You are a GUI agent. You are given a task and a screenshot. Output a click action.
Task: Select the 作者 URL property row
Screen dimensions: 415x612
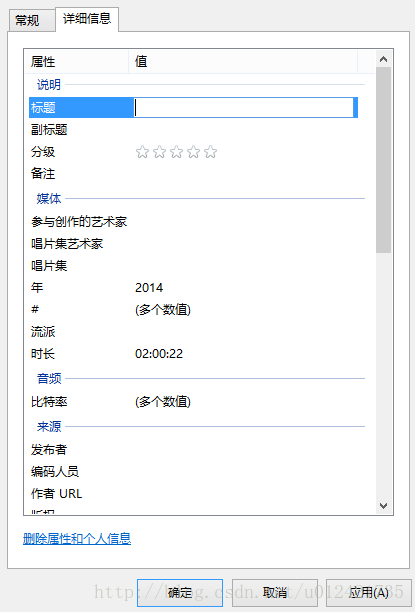[x=193, y=494]
